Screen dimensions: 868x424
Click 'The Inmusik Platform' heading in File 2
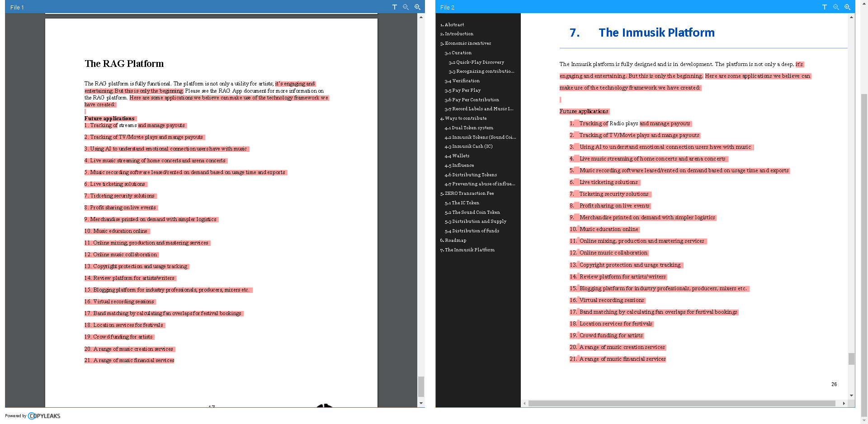[x=656, y=33]
